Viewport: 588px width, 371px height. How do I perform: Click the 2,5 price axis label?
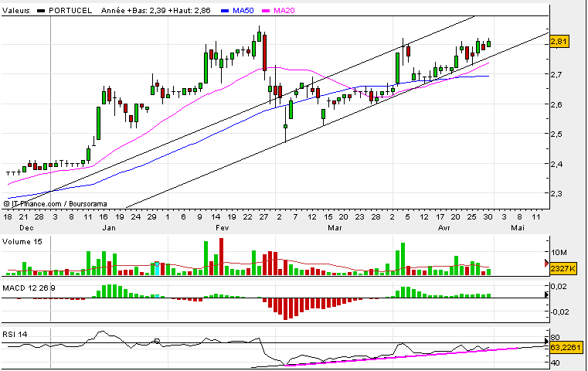556,134
